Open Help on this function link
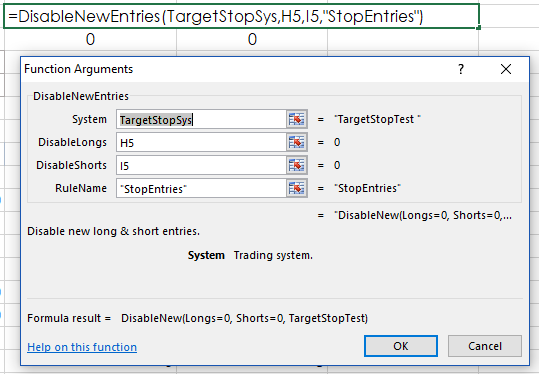This screenshot has width=539, height=374. (82, 347)
